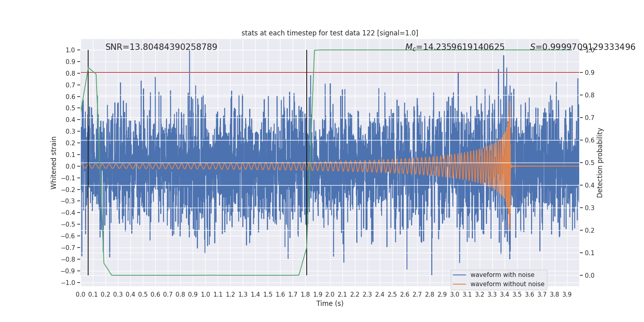The width and height of the screenshot is (644, 322).
Task: Click Detection probability axis tick 0.6
Action: click(590, 140)
